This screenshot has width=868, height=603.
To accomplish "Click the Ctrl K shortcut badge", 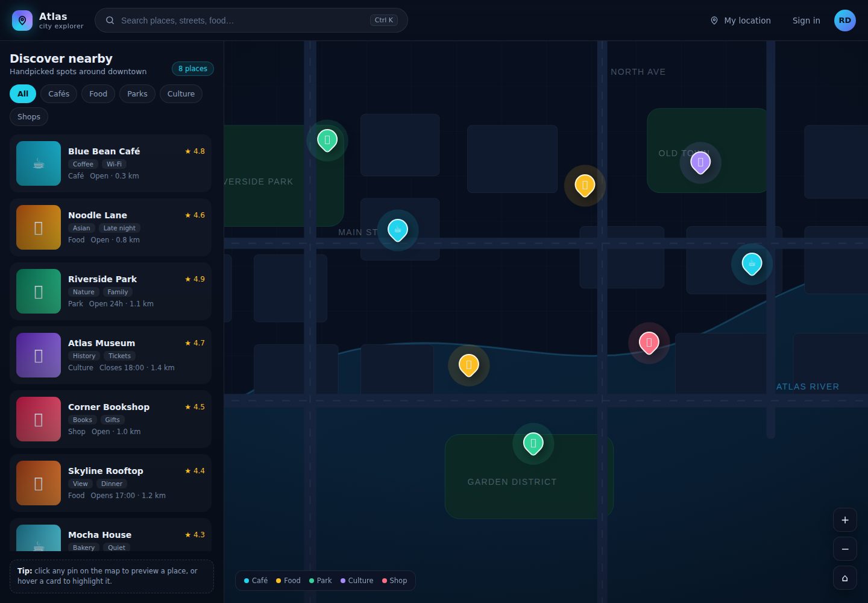I will click(384, 21).
